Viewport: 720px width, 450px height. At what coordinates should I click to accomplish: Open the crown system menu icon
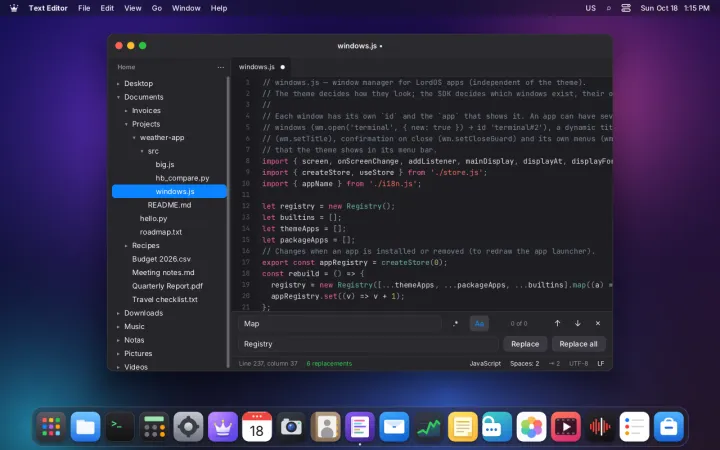pyautogui.click(x=14, y=8)
